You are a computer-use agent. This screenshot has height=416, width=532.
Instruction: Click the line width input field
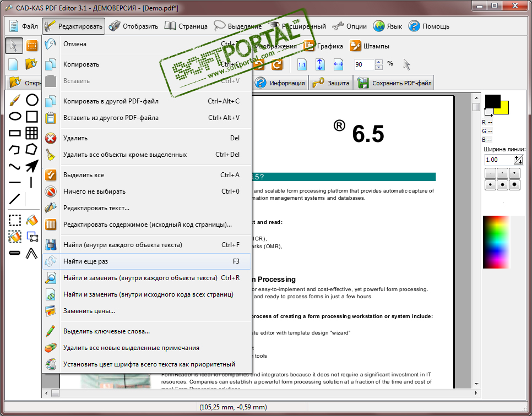pyautogui.click(x=499, y=160)
